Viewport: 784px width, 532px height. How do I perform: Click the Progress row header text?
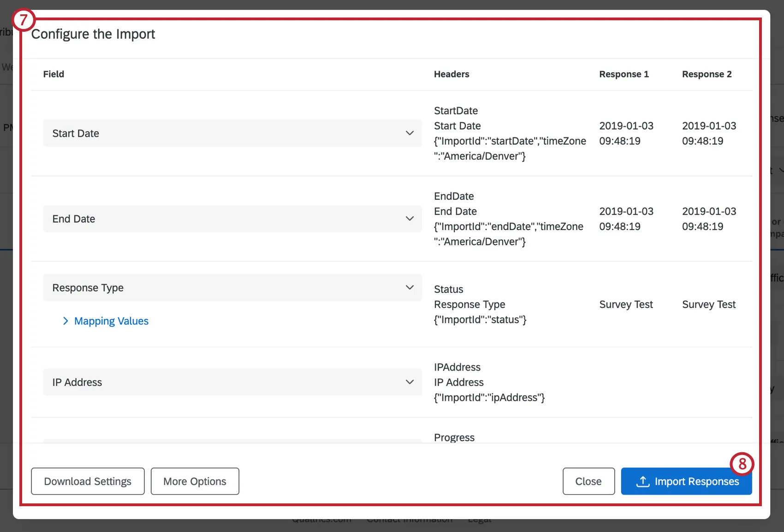454,437
